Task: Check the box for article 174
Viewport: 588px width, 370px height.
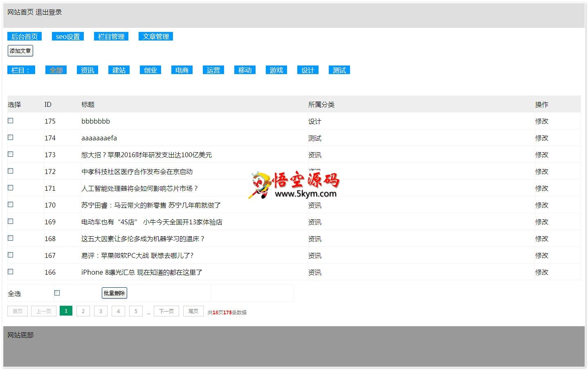Action: point(11,138)
